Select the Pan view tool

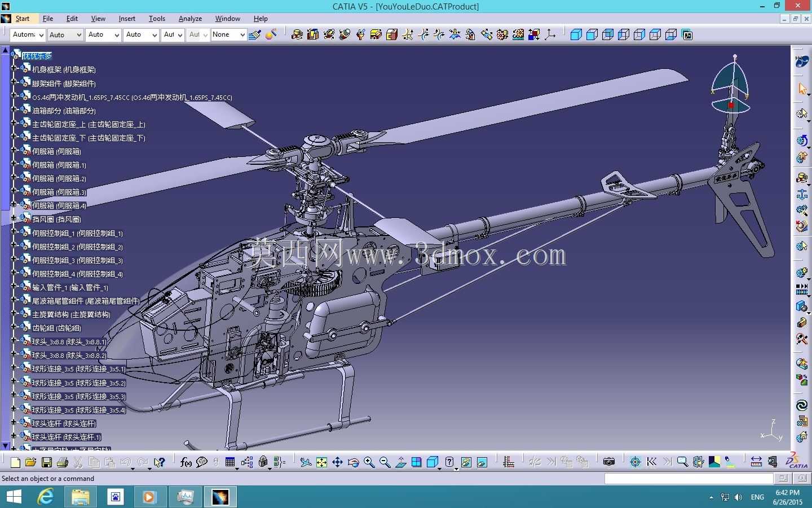pyautogui.click(x=337, y=462)
